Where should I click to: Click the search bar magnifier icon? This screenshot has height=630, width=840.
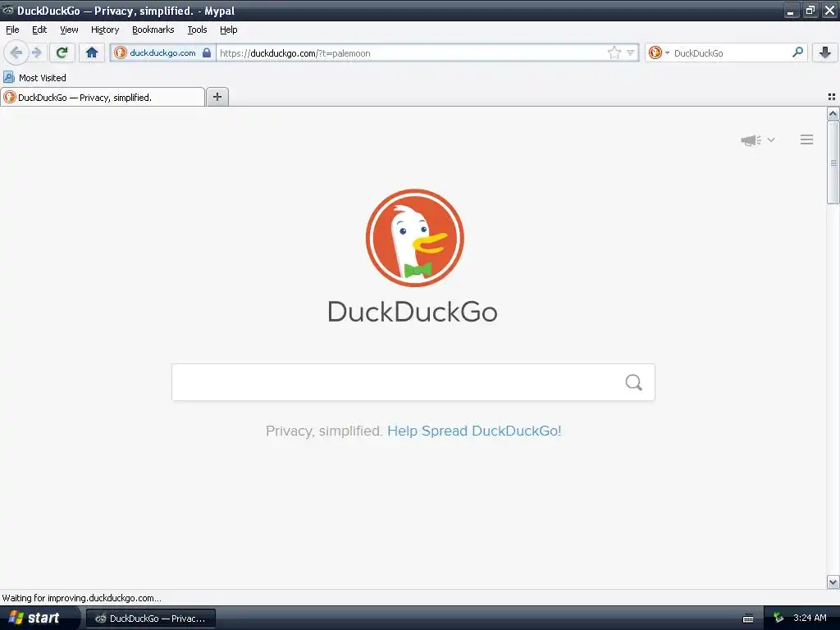click(x=797, y=52)
